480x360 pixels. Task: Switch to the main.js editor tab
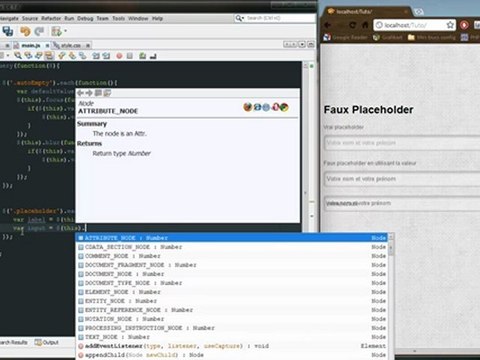coord(31,45)
